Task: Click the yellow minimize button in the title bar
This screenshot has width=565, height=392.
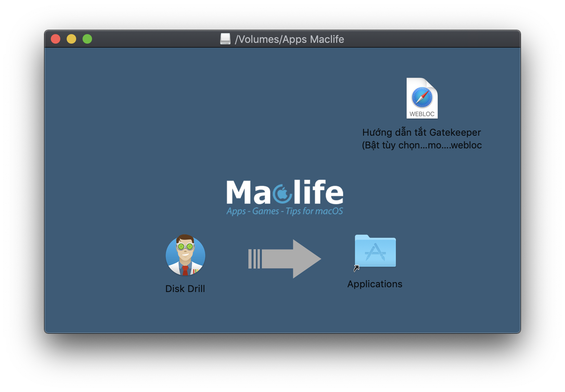Action: pyautogui.click(x=71, y=38)
